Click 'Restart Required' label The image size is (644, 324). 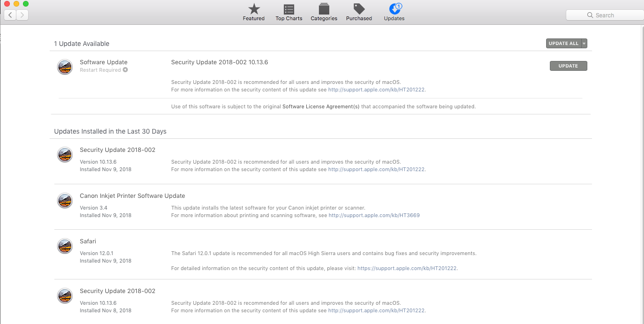coord(100,70)
